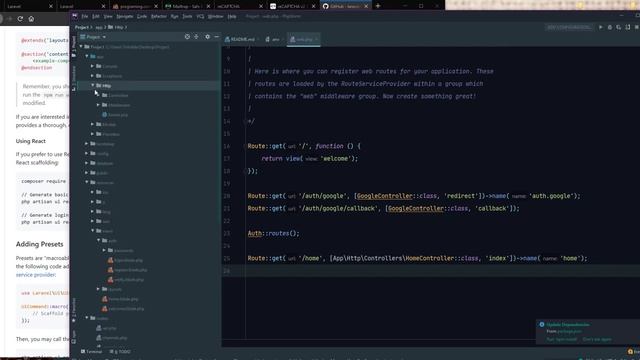Open the Window menu
The image size is (640, 360).
216,16
